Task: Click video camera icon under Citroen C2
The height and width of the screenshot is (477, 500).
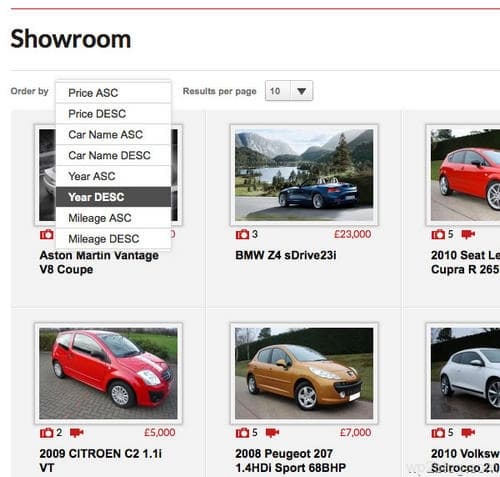Action: click(77, 433)
